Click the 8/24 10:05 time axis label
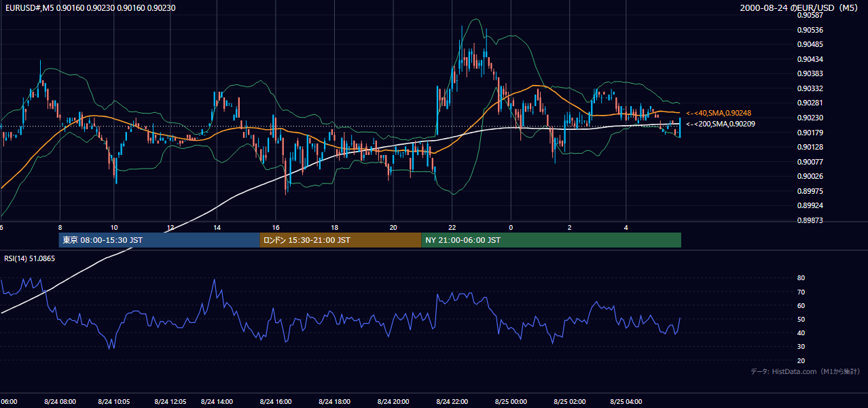This screenshot has width=868, height=408. click(114, 401)
